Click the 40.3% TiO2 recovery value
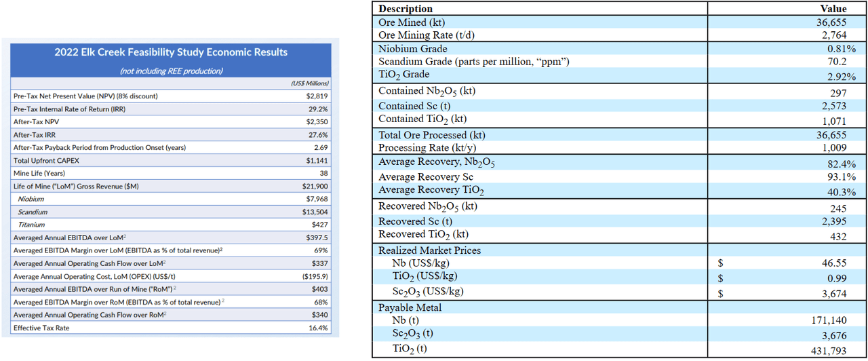 (842, 192)
